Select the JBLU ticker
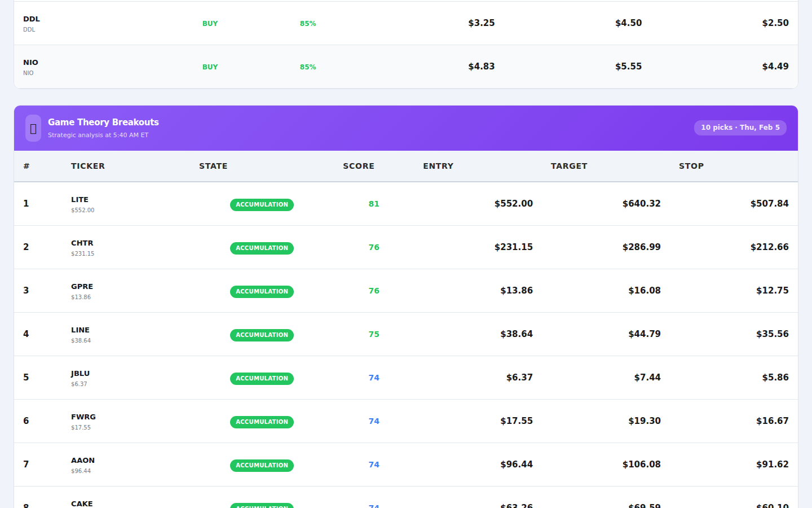Viewport: 812px width, 508px height. click(x=80, y=374)
